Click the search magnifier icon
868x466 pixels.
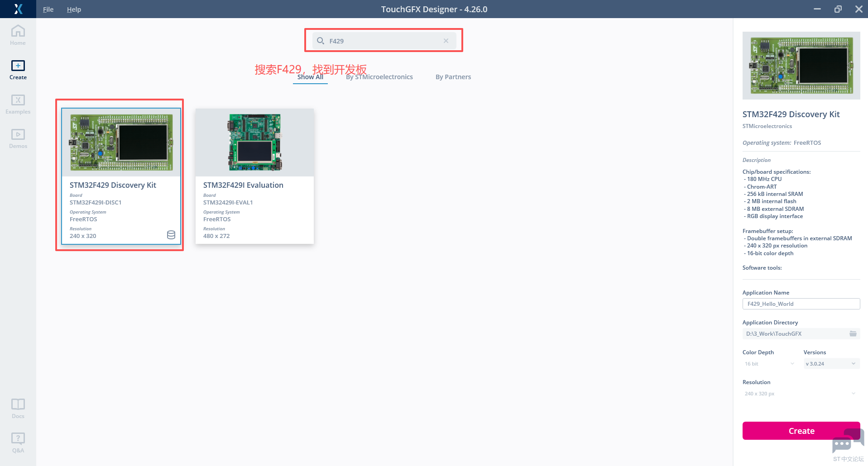click(321, 40)
